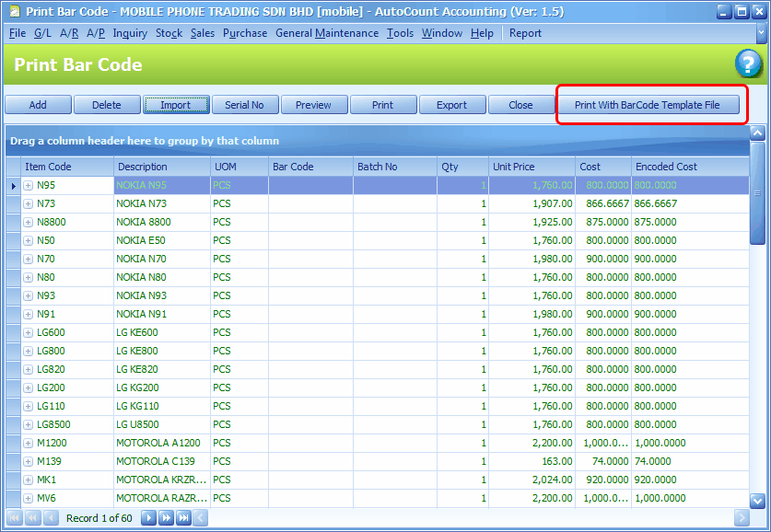Open the Serial No button
The height and width of the screenshot is (532, 771).
click(x=244, y=105)
